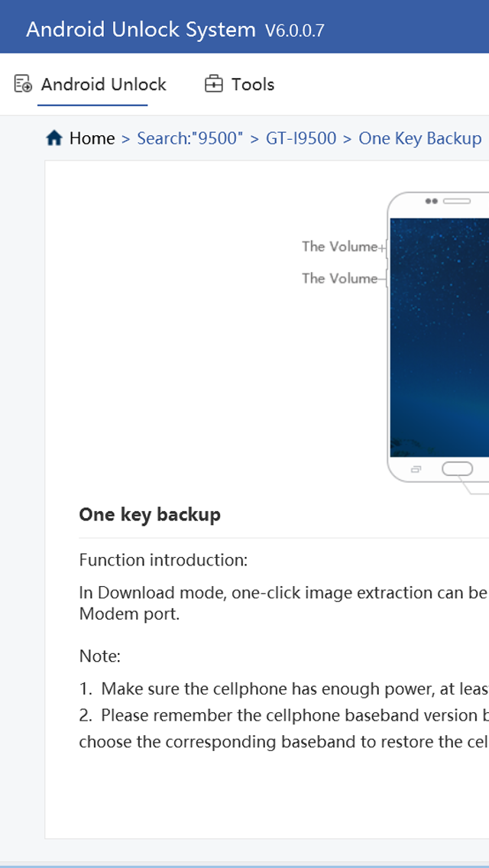Screen dimensions: 489x868
Task: Select One Key Backup breadcrumb item
Action: [419, 138]
